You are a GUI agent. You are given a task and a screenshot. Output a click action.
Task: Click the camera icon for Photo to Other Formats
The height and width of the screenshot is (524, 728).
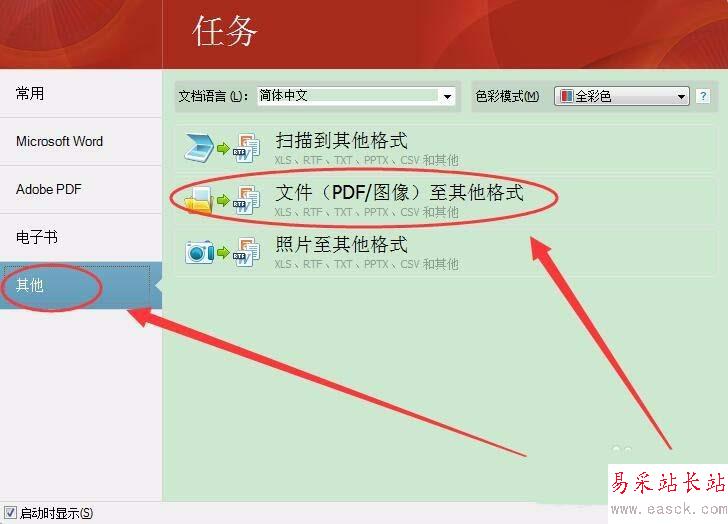point(200,252)
